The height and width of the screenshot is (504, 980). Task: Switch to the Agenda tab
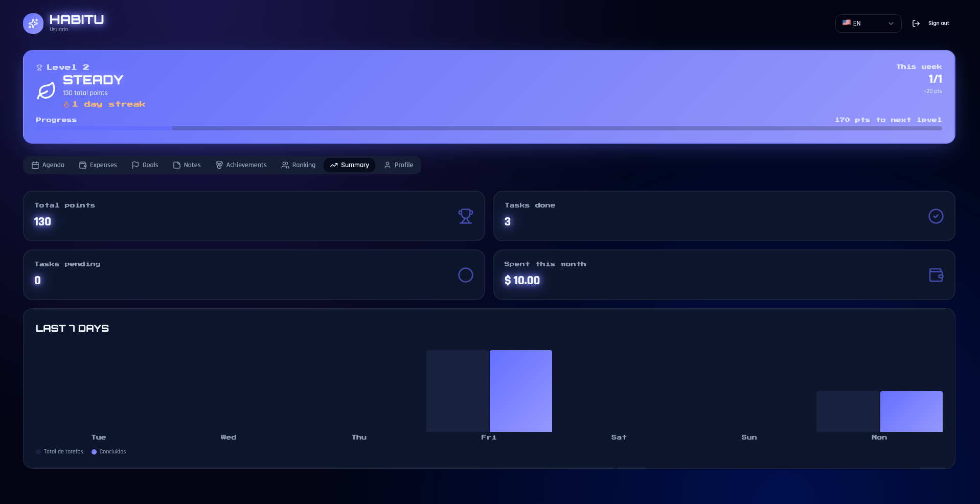pyautogui.click(x=48, y=165)
